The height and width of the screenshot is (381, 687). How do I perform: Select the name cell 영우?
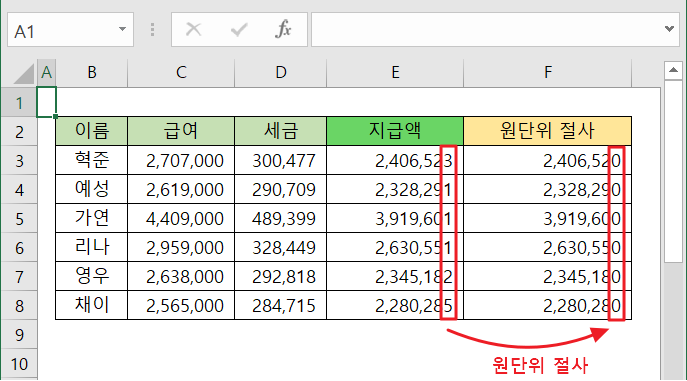92,276
